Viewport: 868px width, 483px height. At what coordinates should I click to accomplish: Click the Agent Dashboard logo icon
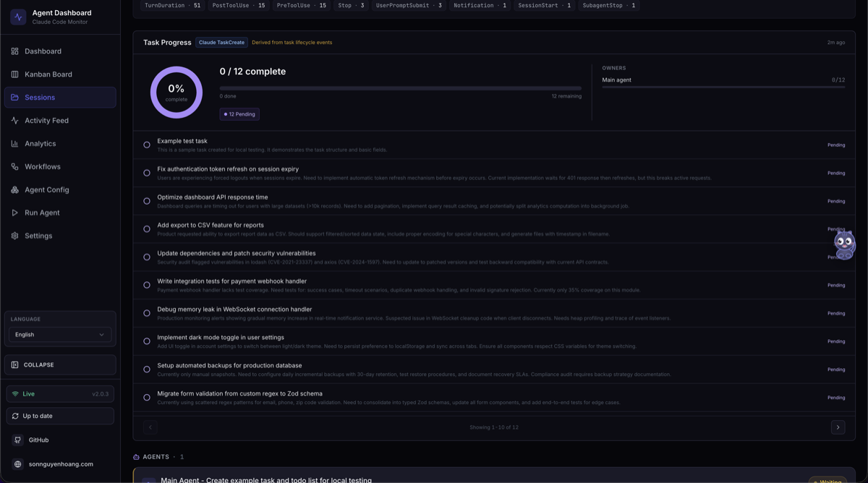coord(18,17)
